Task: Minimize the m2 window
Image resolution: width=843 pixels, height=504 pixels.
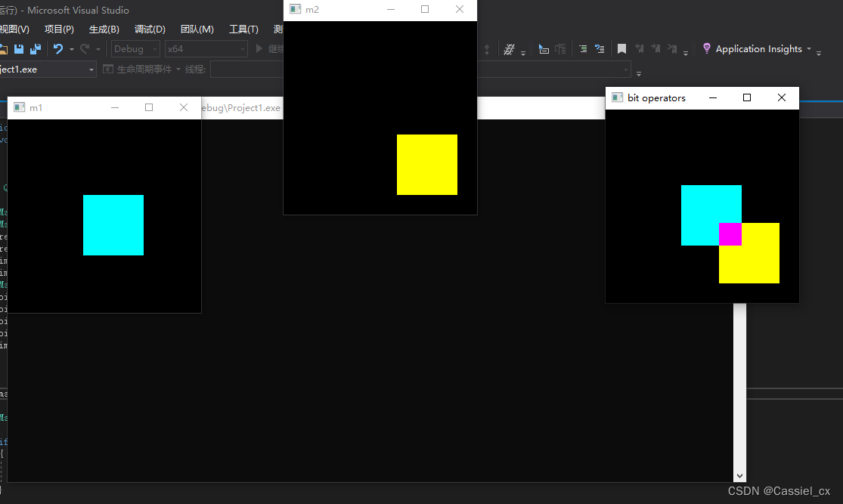Action: click(x=391, y=9)
